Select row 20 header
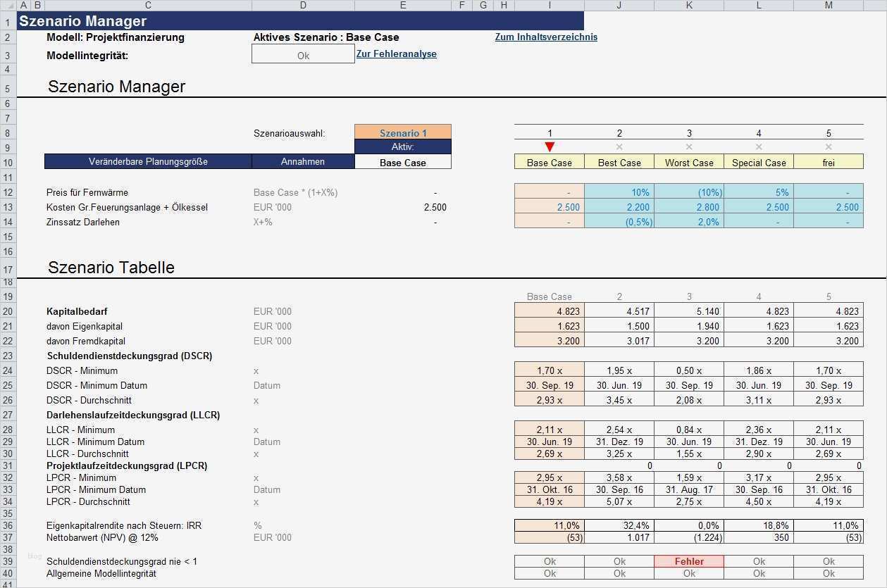This screenshot has height=588, width=887. (8, 311)
